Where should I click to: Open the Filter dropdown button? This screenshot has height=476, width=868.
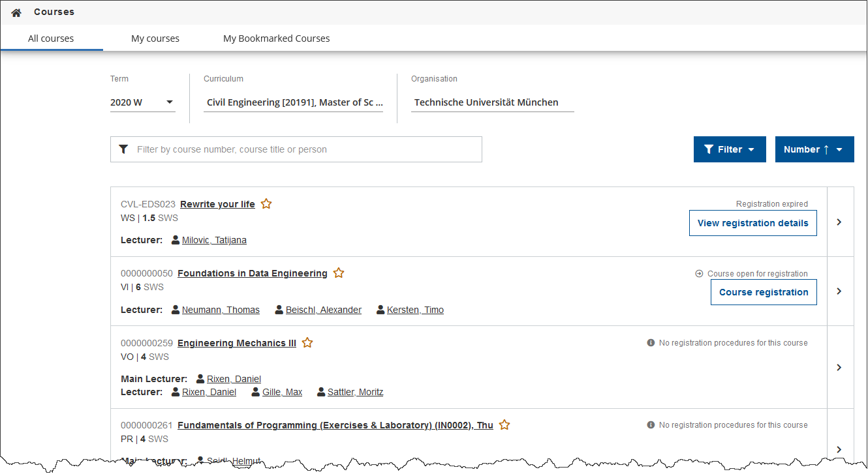point(729,149)
